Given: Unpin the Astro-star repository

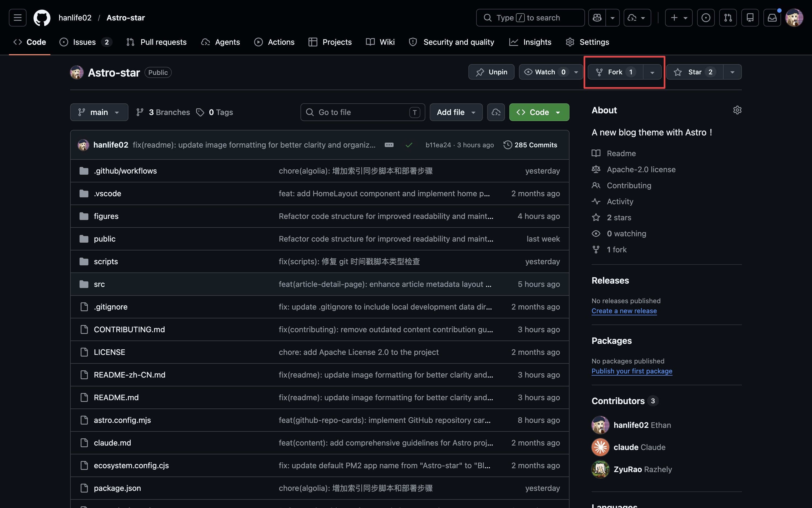Looking at the screenshot, I should tap(491, 72).
